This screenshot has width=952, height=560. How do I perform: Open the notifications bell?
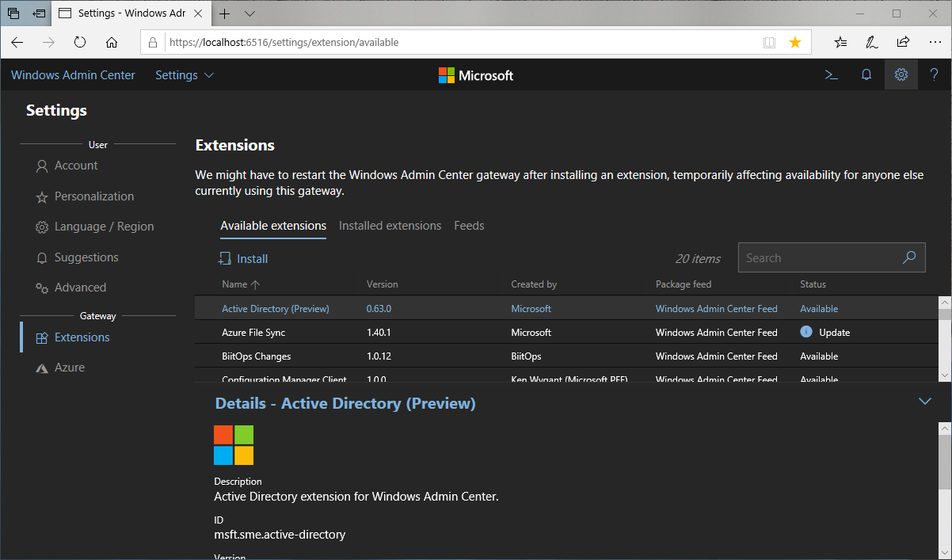click(x=866, y=74)
